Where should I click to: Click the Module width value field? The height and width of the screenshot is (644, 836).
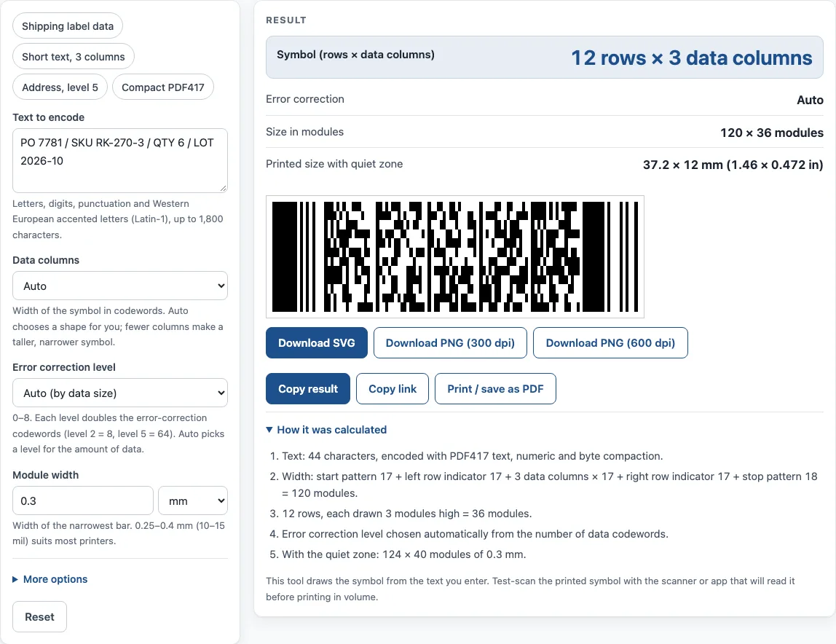83,501
